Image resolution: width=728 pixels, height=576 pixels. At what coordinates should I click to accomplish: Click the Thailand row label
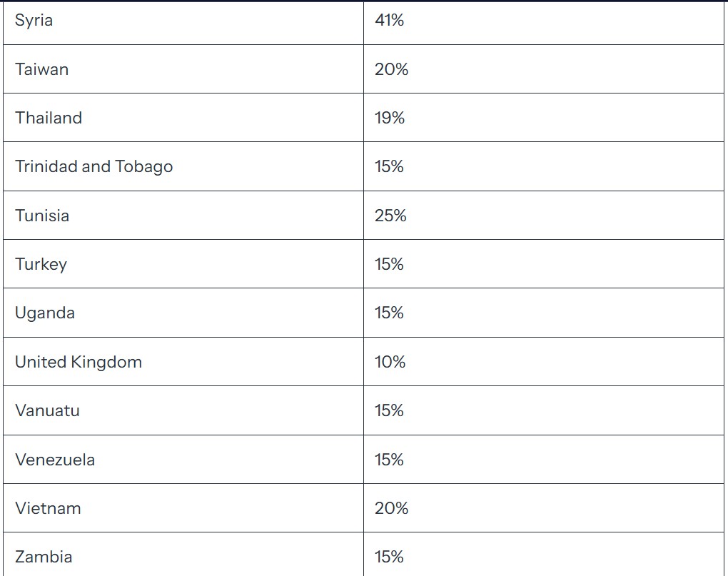(x=183, y=118)
